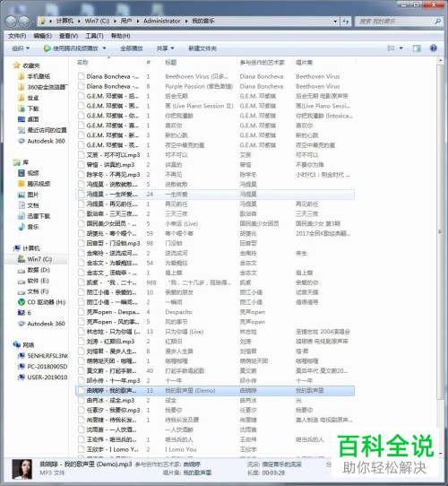Open Autodesk 360 under the favorites section
Screen dimensions: 448x486
point(42,141)
